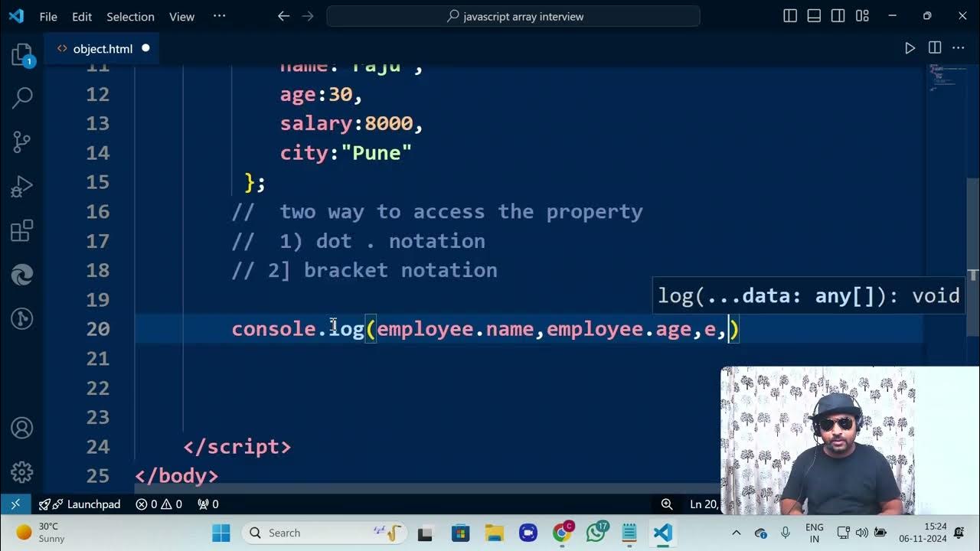Click Launchpad in the status bar

pos(80,504)
